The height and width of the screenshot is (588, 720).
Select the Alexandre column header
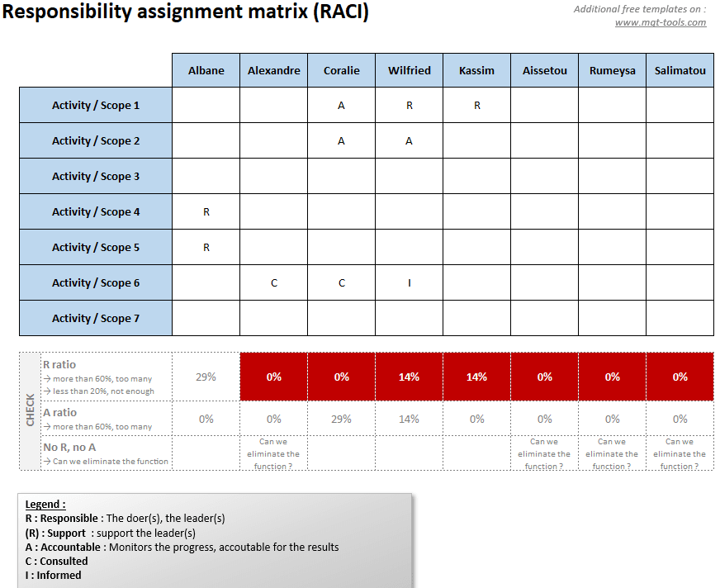tap(273, 70)
